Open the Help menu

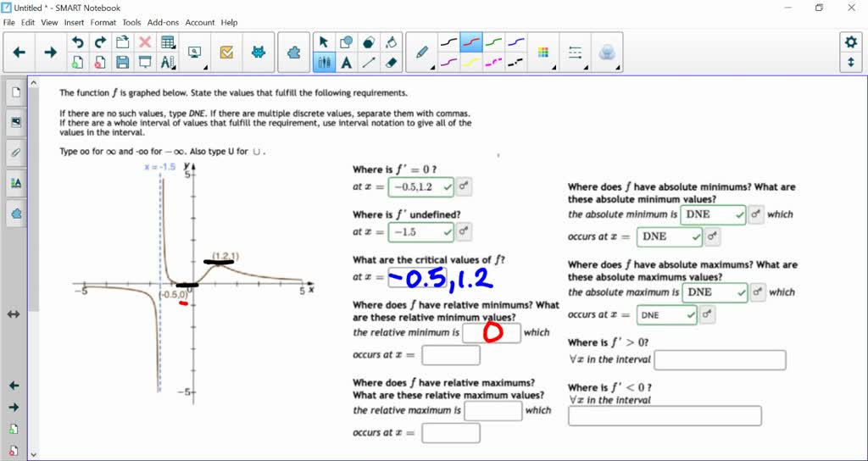[229, 23]
